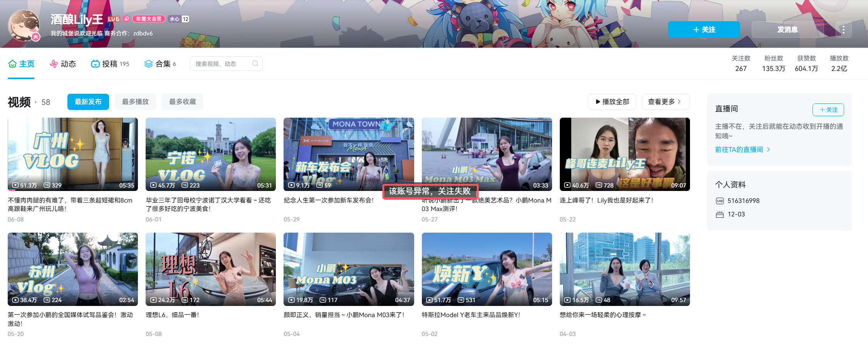Click the 动态 pinwheel icon

click(x=54, y=64)
